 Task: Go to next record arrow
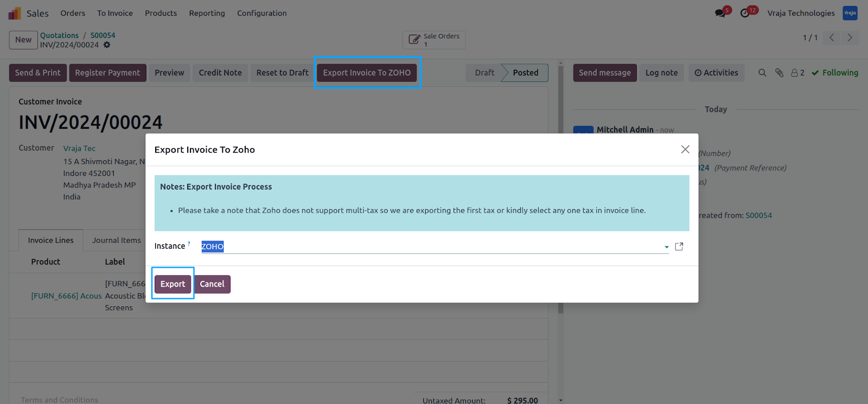click(850, 37)
